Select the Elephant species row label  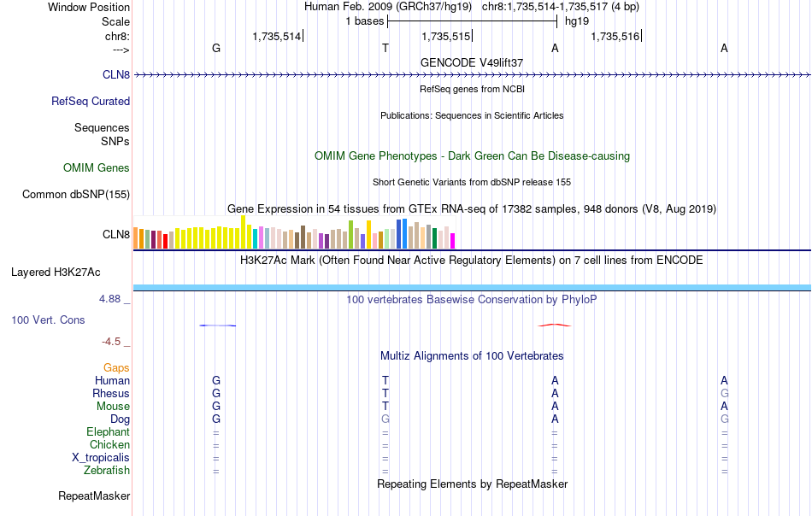tap(108, 431)
